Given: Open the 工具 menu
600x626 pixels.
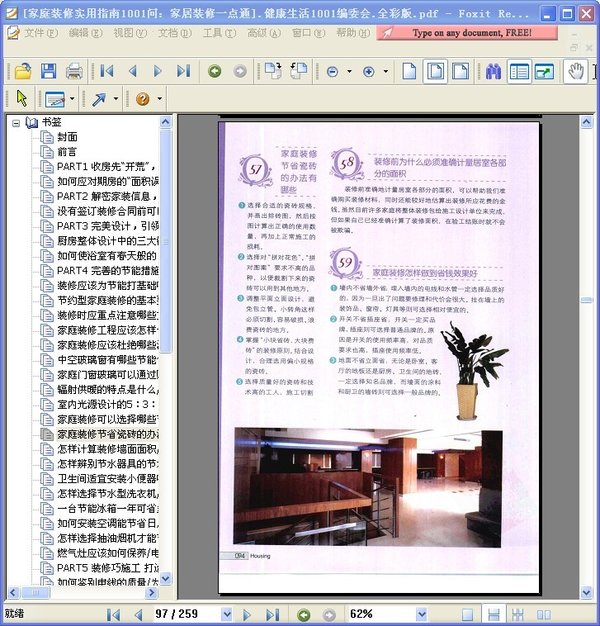Looking at the screenshot, I should (218, 33).
